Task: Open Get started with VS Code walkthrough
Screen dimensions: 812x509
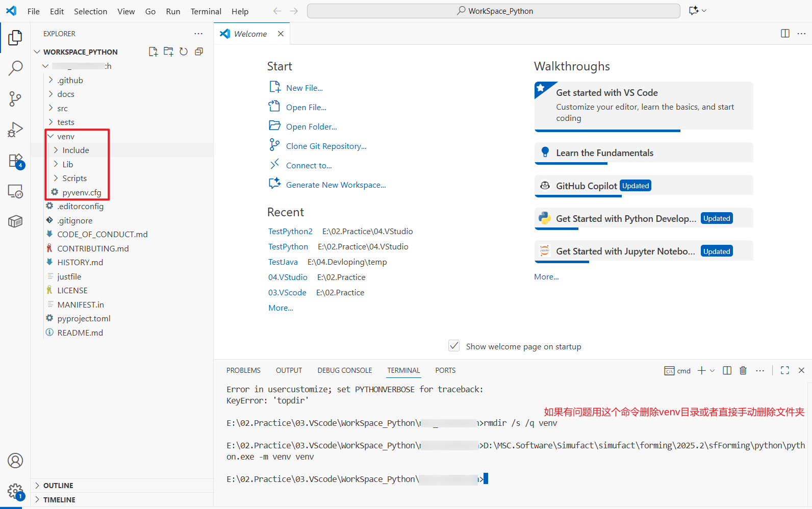Action: [644, 106]
